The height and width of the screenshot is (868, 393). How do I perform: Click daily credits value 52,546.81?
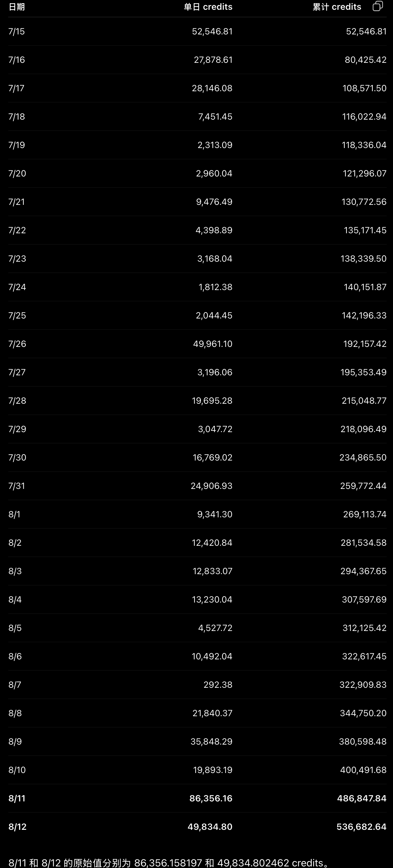[x=212, y=31]
